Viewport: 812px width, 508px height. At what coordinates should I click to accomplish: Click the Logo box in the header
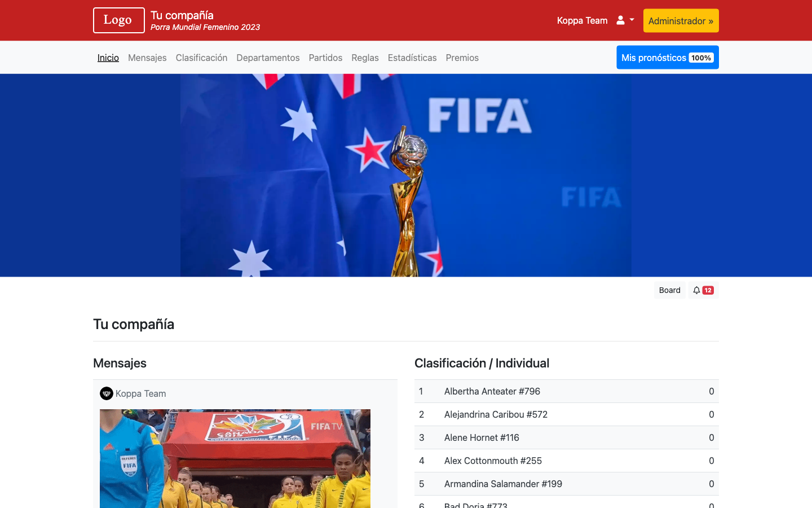coord(119,20)
